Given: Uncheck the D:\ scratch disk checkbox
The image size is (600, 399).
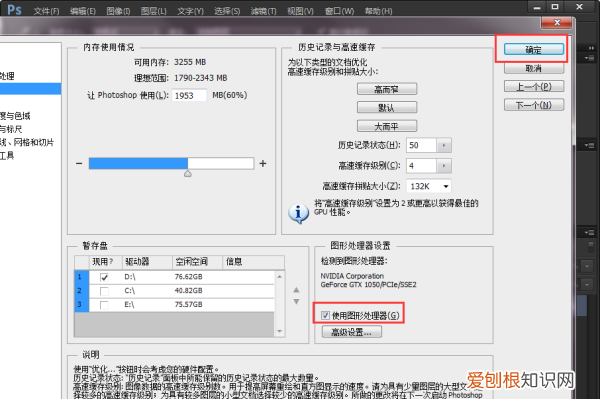Looking at the screenshot, I should pyautogui.click(x=104, y=277).
